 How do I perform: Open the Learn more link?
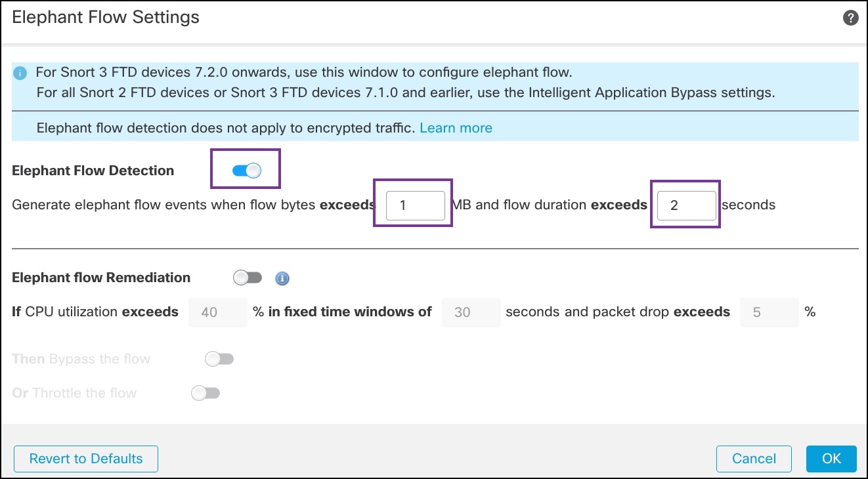click(456, 127)
